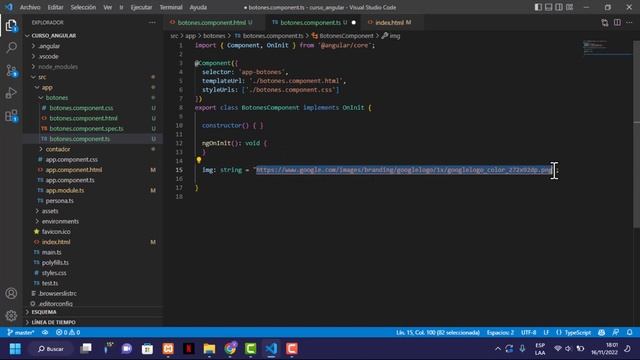Screen dimensions: 640x360
Task: Click the master branch indicator in status bar
Action: (21, 333)
